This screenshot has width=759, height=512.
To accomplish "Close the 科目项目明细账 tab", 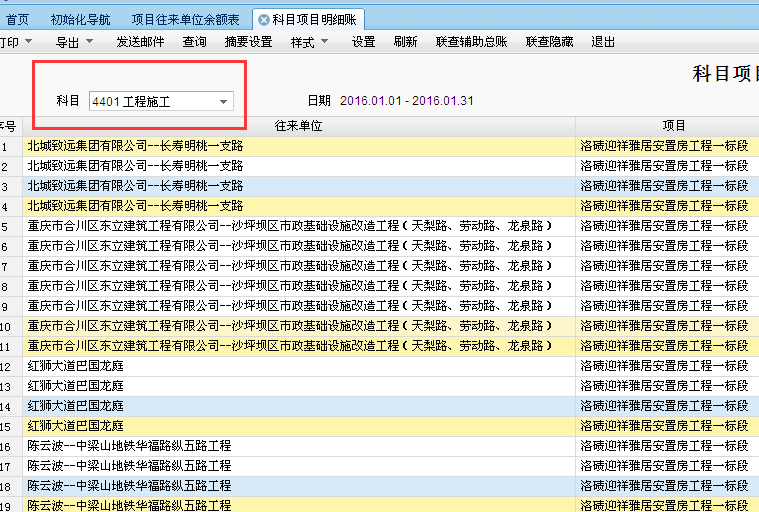I will pyautogui.click(x=264, y=20).
